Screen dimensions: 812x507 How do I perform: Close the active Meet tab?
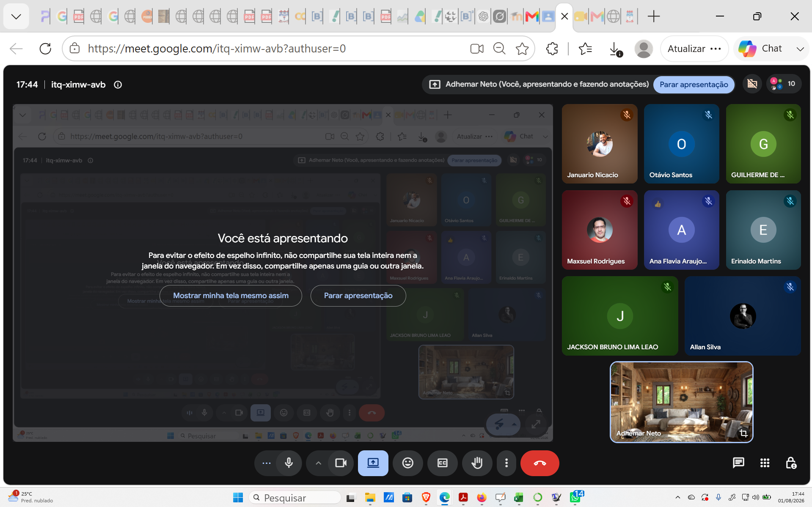click(x=564, y=16)
